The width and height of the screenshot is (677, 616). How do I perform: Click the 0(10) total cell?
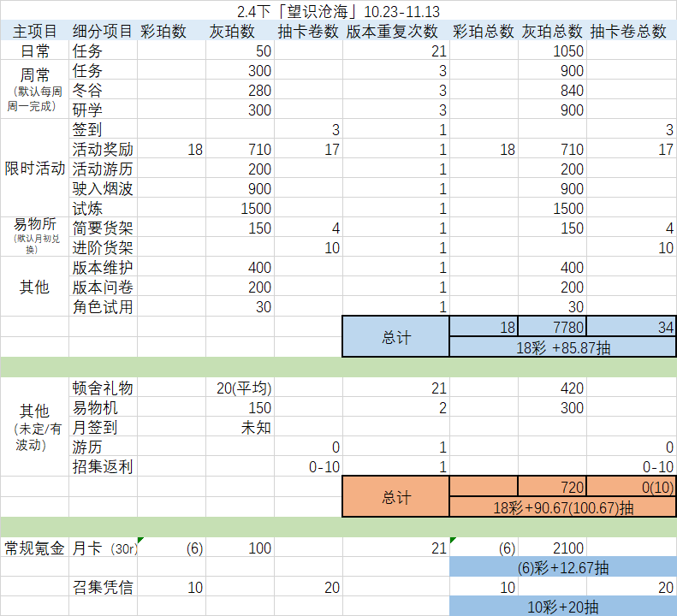tap(632, 487)
